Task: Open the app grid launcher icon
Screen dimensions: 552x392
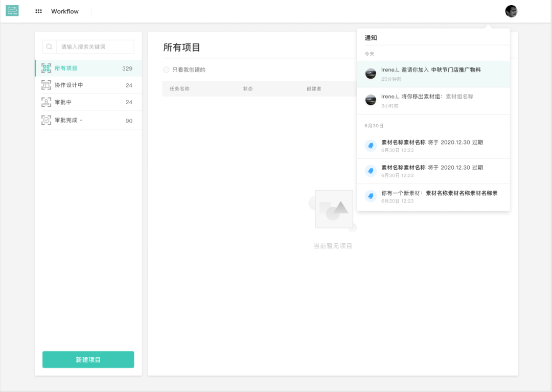Action: coord(39,11)
